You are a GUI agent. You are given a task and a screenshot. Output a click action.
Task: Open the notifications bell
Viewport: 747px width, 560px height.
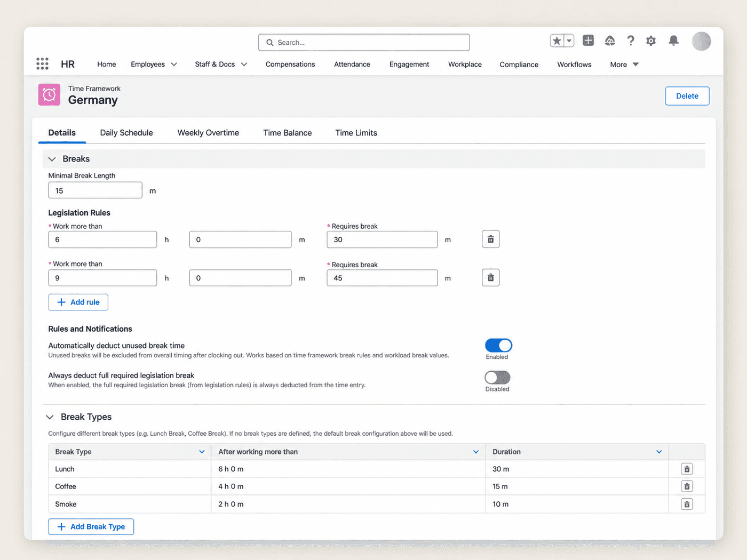(674, 41)
